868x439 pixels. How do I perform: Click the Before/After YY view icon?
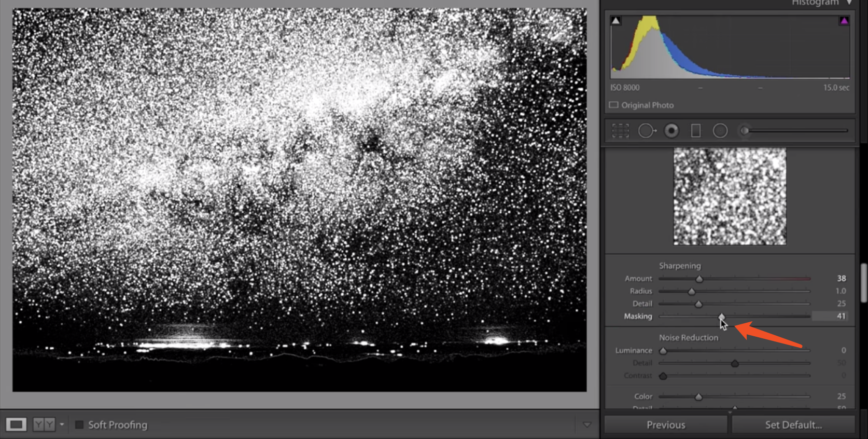(x=44, y=424)
